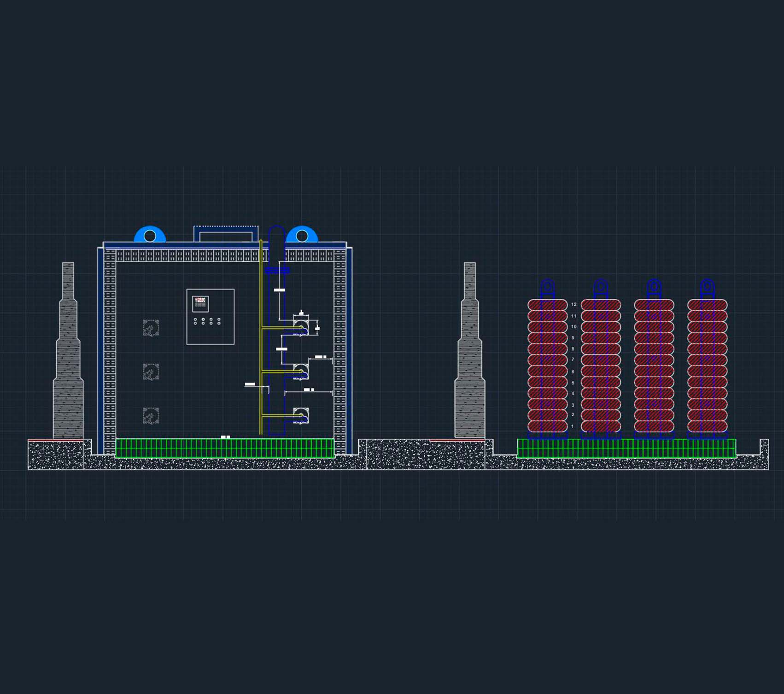Image resolution: width=784 pixels, height=694 pixels.
Task: Click the lifting eye atop the fourth stack
Action: [707, 287]
